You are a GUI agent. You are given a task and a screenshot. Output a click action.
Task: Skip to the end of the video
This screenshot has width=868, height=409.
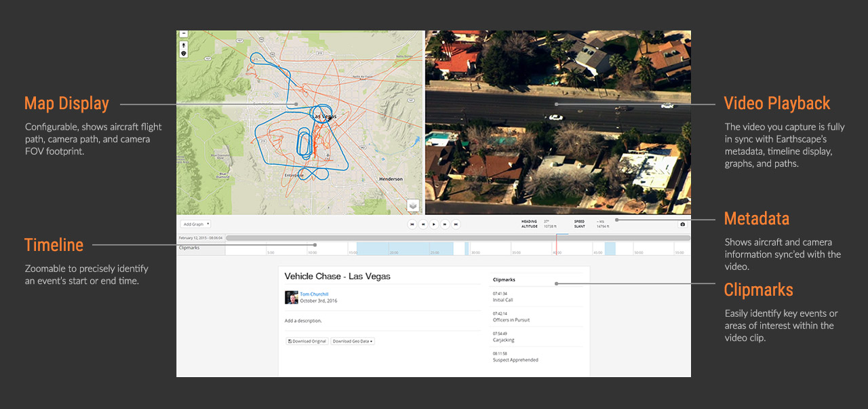pyautogui.click(x=456, y=224)
